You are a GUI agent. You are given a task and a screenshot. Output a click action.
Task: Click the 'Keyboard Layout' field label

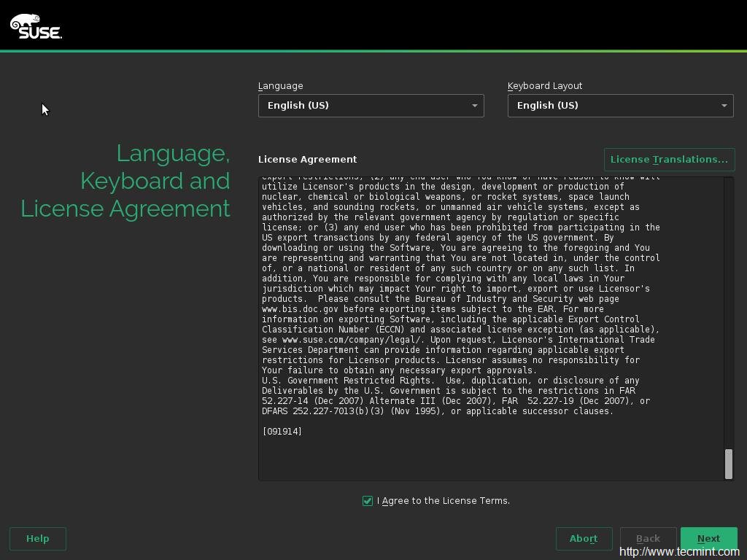point(545,85)
